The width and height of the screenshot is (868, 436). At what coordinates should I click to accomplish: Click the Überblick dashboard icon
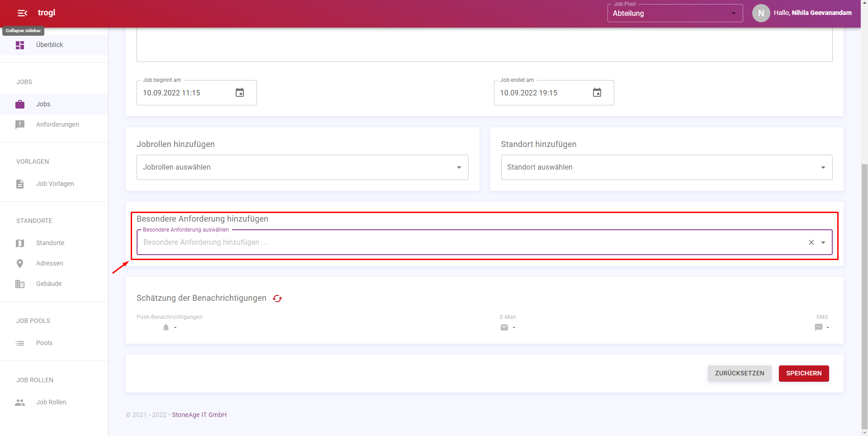(x=20, y=45)
